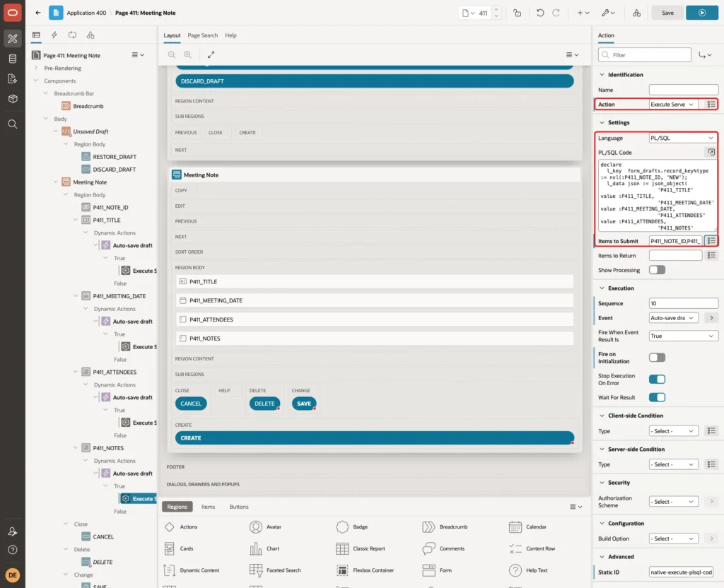
Task: Open the Build Option dropdown
Action: [x=674, y=539]
